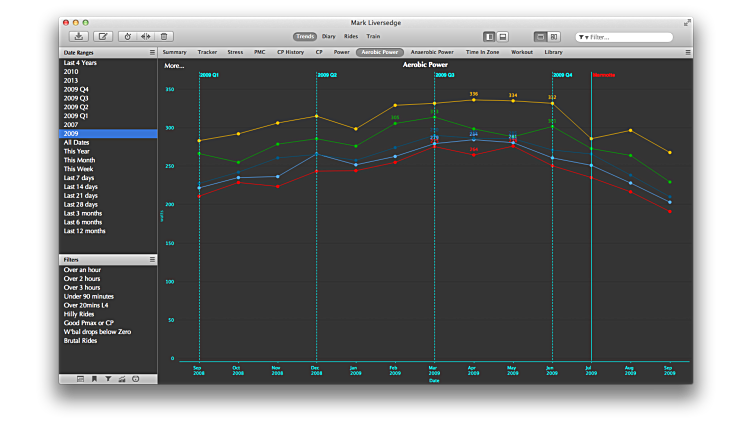This screenshot has width=752, height=423.
Task: Click the split ride arrows icon
Action: [x=145, y=36]
